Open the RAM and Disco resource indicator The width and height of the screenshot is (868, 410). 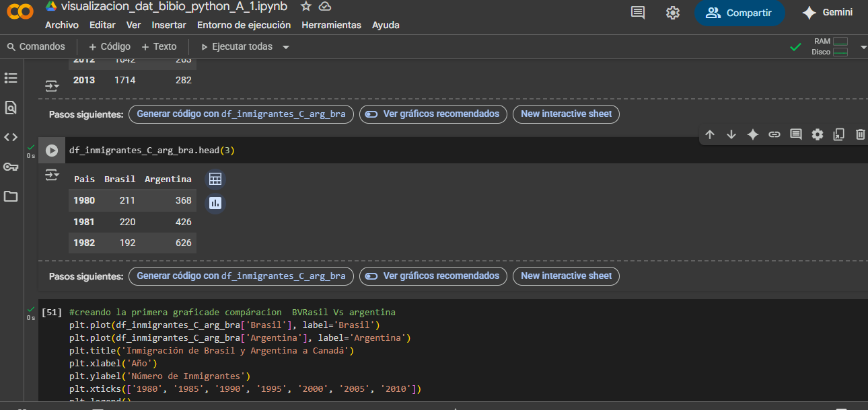tap(830, 46)
